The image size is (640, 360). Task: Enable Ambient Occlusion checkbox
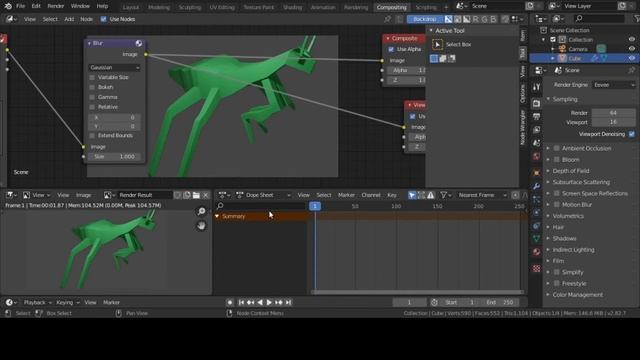[556, 148]
